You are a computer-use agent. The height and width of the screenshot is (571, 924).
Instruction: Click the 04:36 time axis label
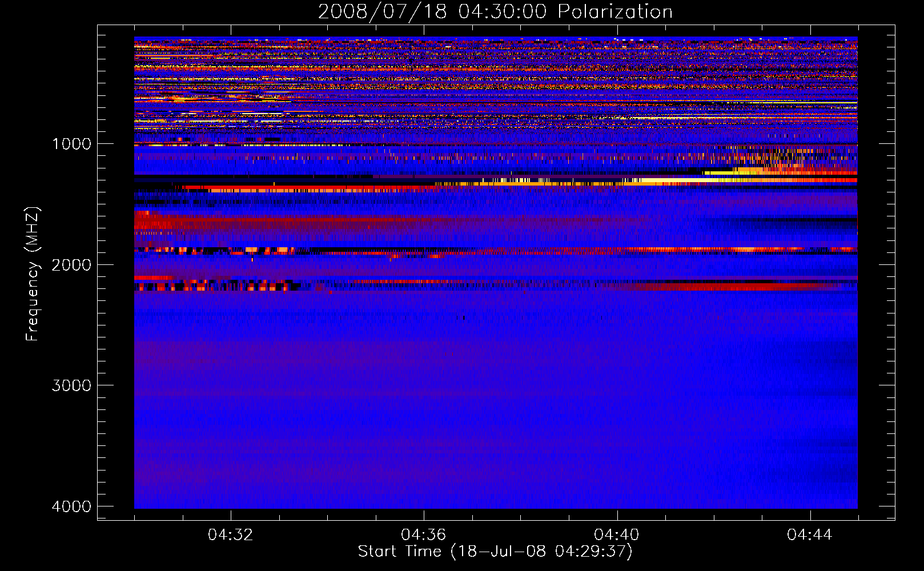point(424,535)
